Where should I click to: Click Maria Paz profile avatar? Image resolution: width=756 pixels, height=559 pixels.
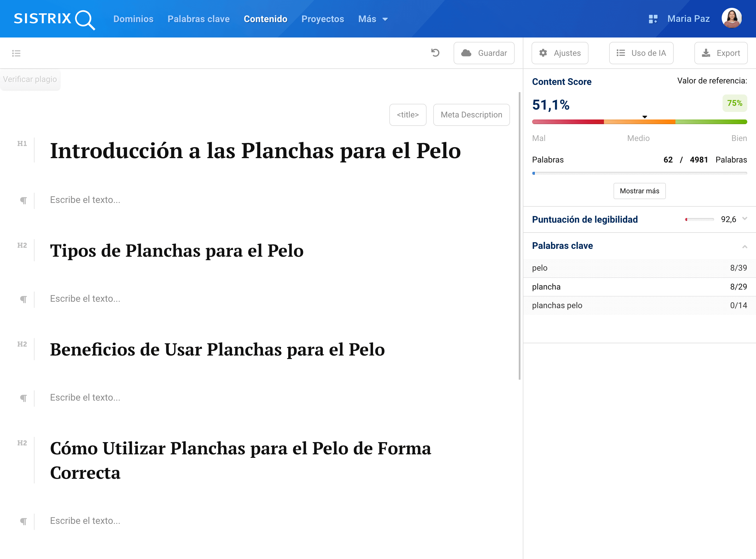(731, 18)
